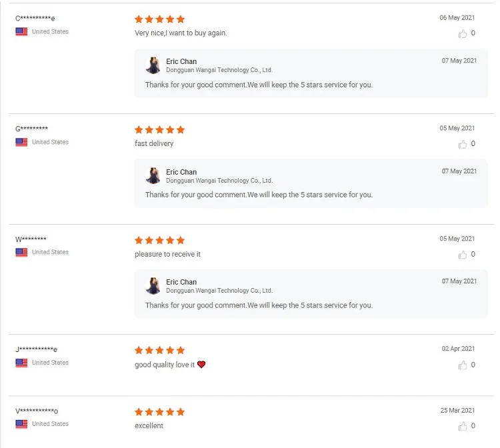Click the red heart emoji in the review
The image size is (500, 448).
pos(201,365)
